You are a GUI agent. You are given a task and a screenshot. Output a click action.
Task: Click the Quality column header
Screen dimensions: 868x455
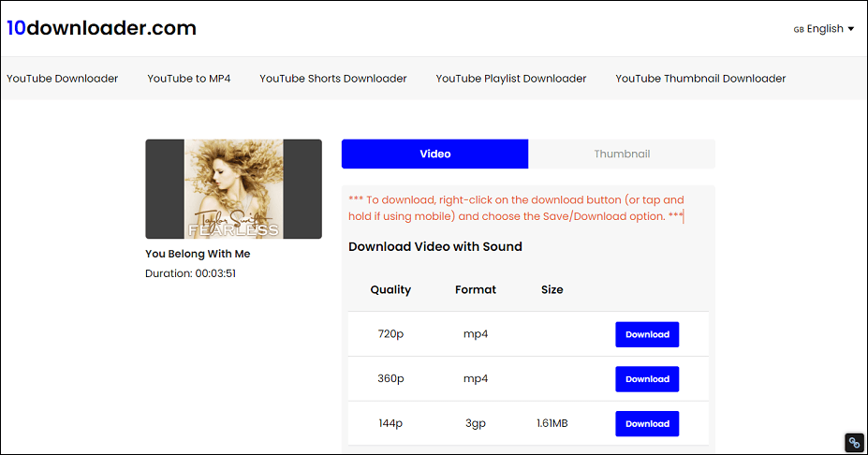390,289
